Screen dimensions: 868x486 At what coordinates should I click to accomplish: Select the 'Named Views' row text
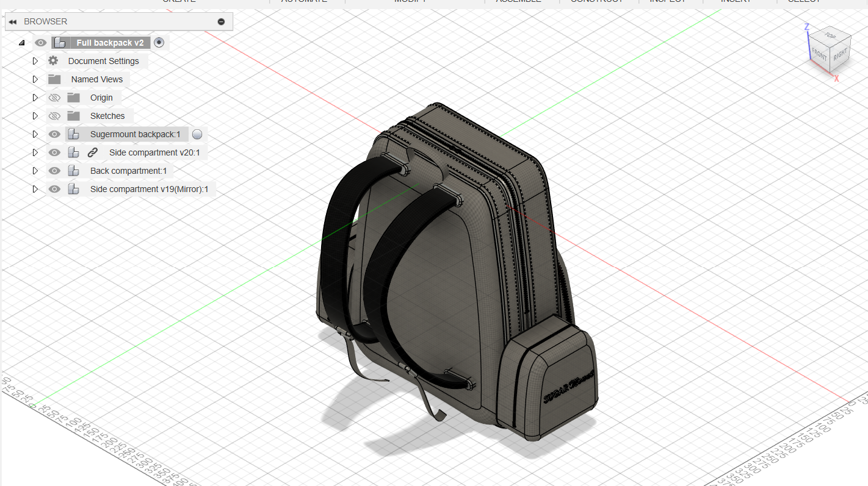tap(97, 79)
